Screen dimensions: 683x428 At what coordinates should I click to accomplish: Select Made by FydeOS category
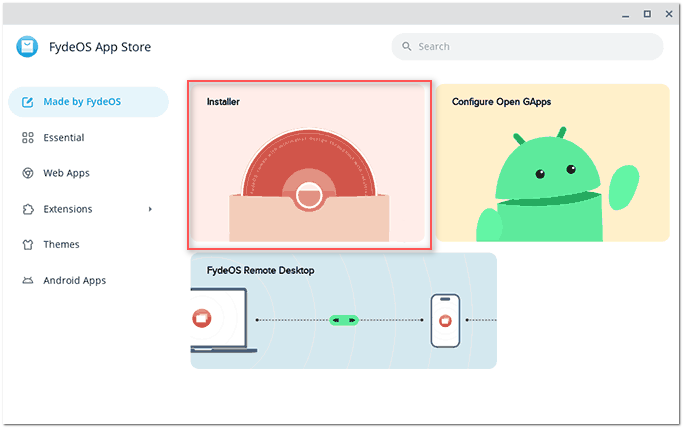click(x=88, y=102)
